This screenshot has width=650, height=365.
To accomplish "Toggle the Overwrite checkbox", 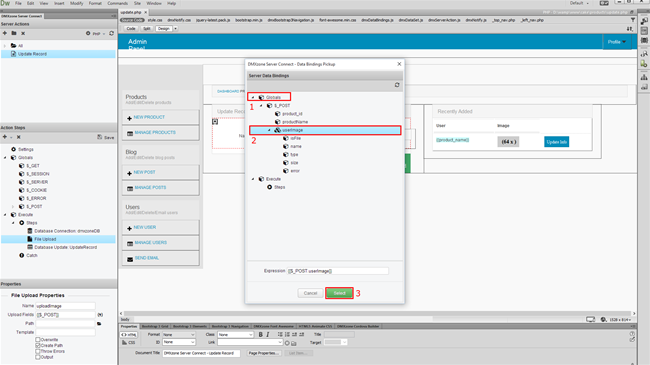I will click(38, 340).
